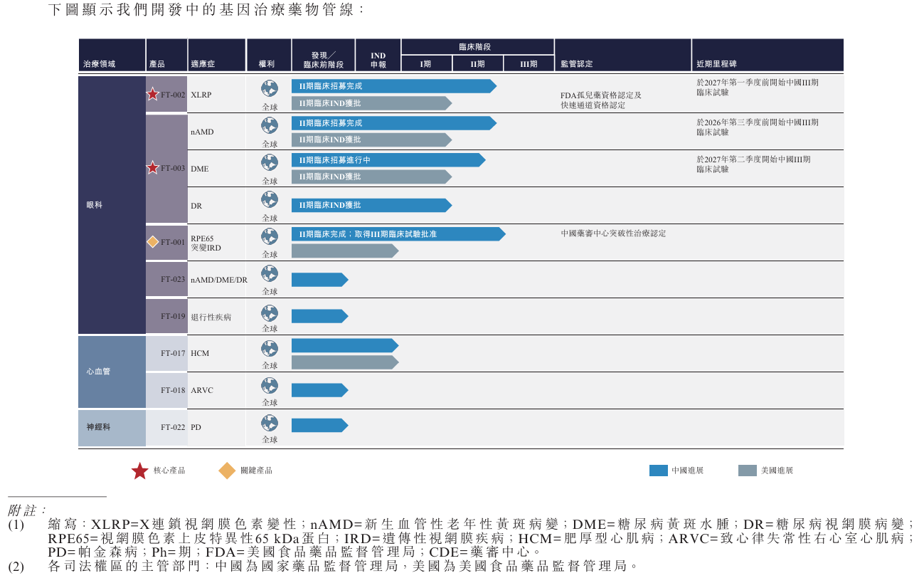Click the blue 中國進展 legend swatch

point(659,471)
